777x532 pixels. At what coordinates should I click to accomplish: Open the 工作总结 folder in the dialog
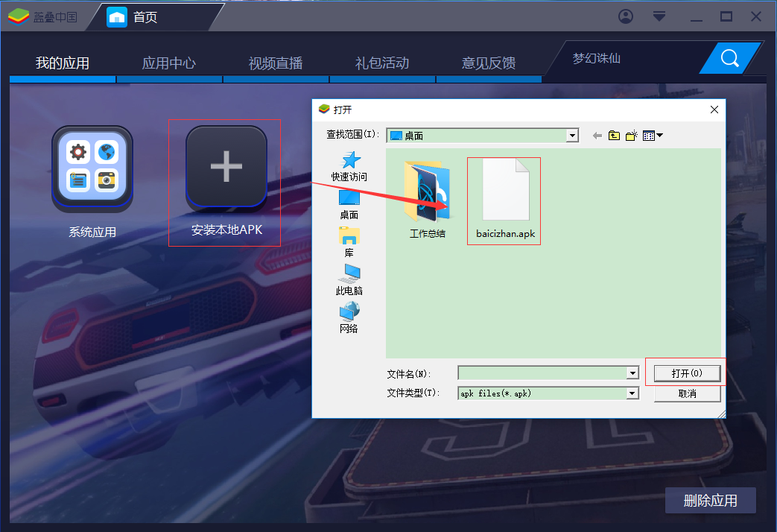click(427, 190)
